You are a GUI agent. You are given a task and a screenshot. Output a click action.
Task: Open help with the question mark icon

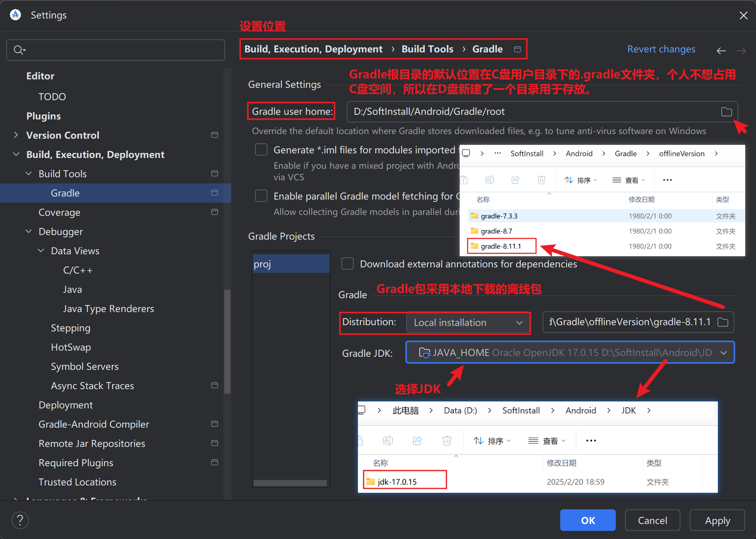[20, 521]
